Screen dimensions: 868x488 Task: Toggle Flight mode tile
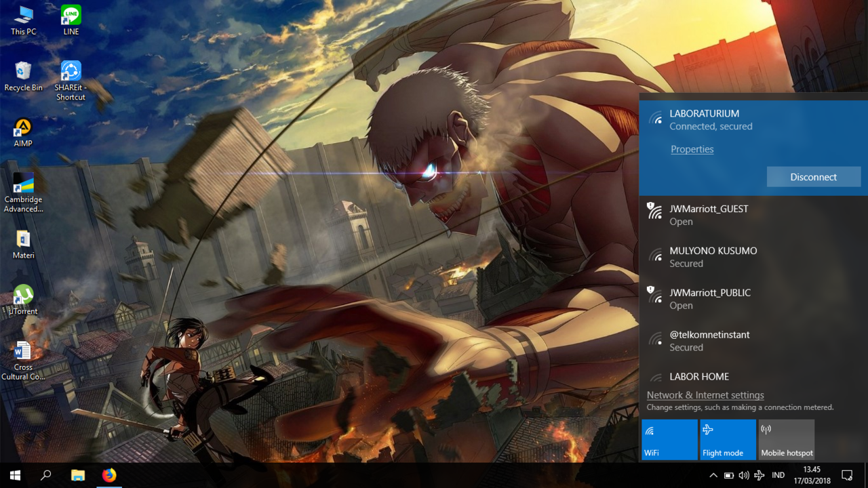pos(728,440)
